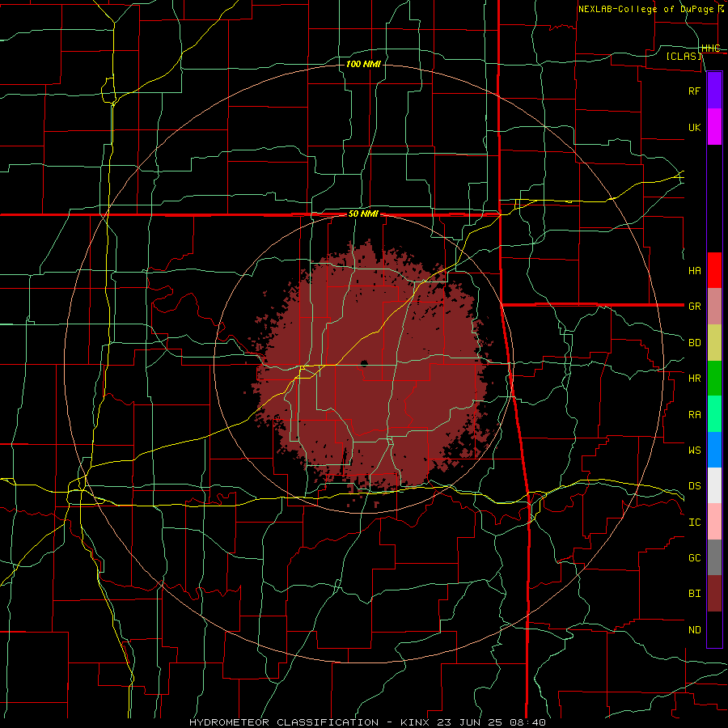Screen dimensions: 728x728
Task: Click the RF purple legend swatch
Action: pyautogui.click(x=714, y=91)
